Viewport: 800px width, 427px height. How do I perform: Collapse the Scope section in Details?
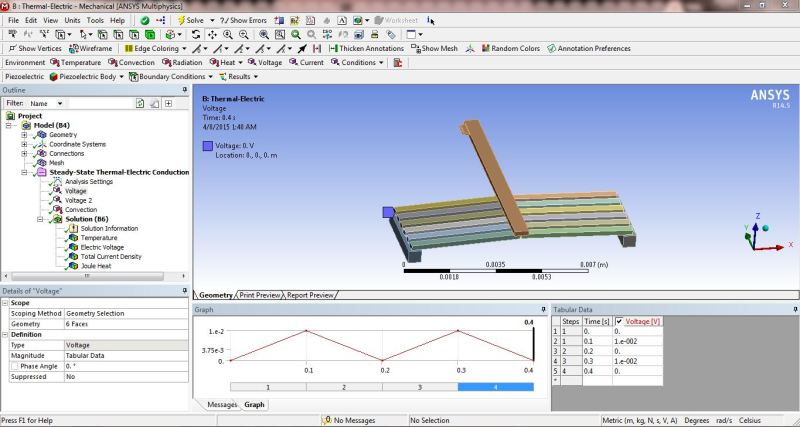(5, 303)
